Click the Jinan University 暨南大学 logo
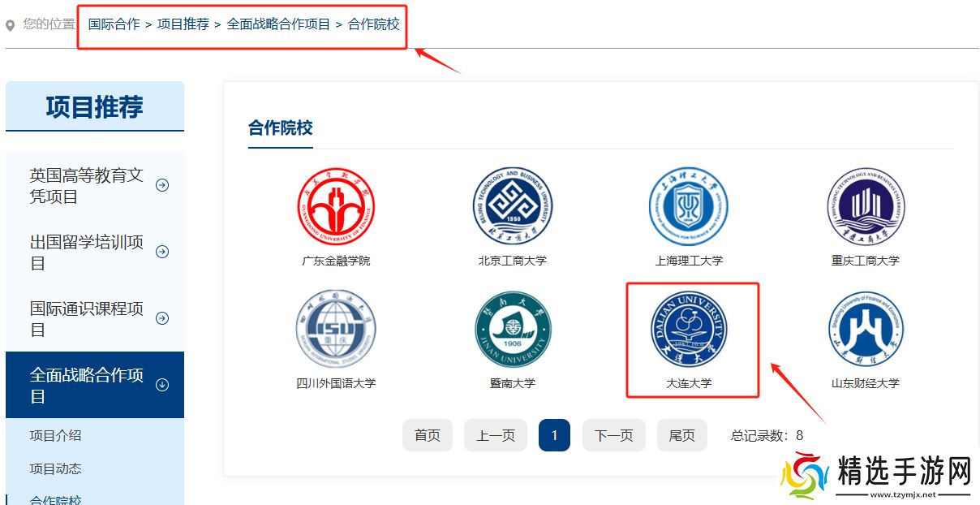 click(512, 330)
